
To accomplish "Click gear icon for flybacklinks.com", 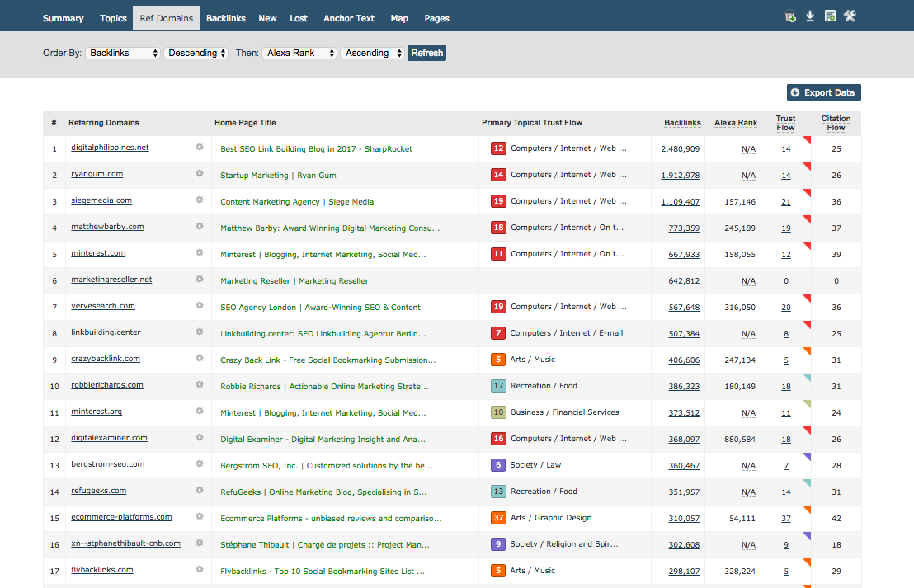I will click(x=200, y=569).
